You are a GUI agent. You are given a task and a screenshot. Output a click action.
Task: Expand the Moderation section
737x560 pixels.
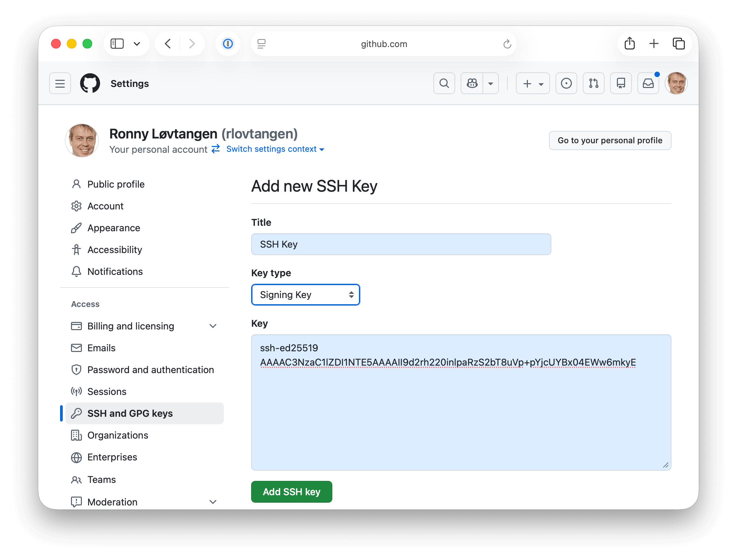click(x=213, y=502)
